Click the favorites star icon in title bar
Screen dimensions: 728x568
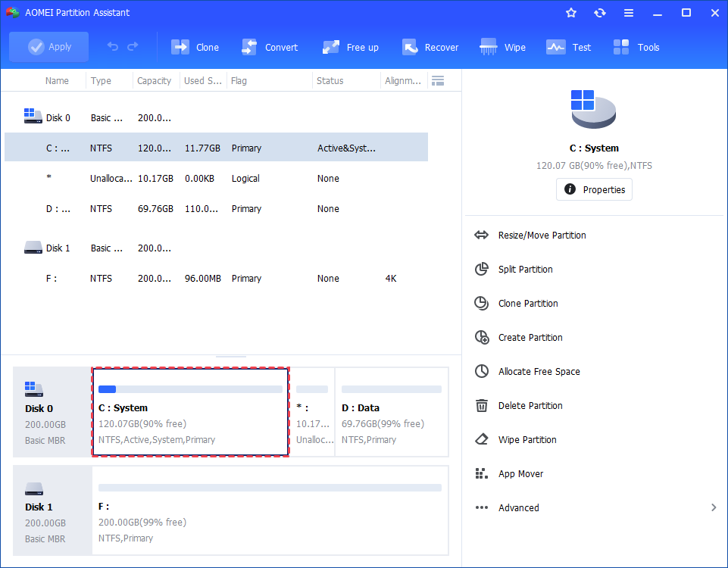(x=571, y=13)
